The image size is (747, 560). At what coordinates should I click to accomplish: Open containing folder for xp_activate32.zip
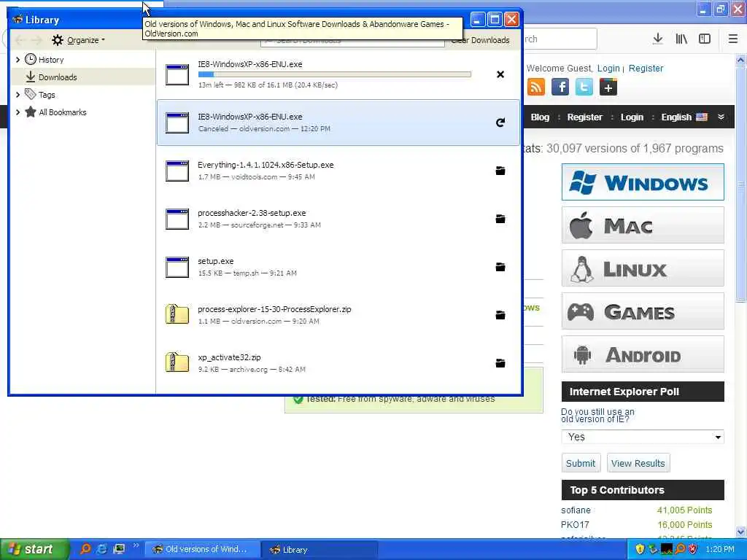[x=500, y=363]
